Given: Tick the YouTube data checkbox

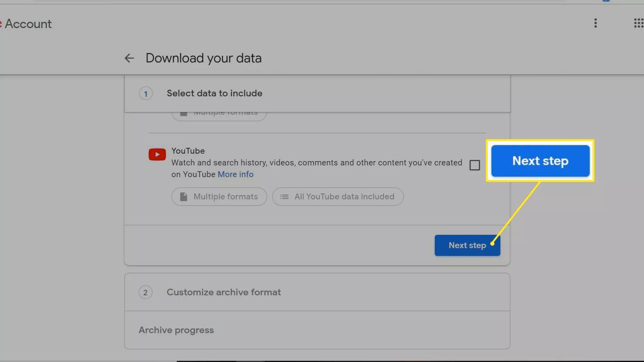Looking at the screenshot, I should [x=475, y=165].
